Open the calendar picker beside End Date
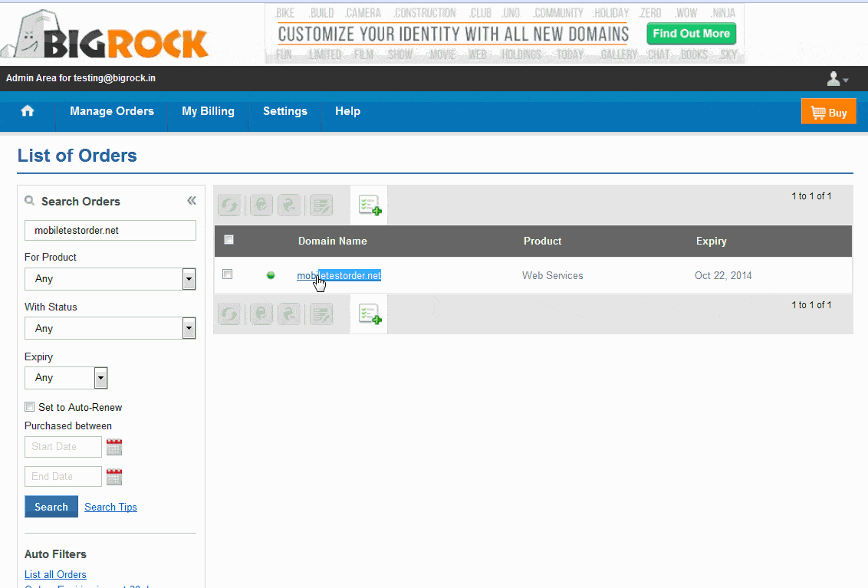The width and height of the screenshot is (868, 588). (113, 476)
